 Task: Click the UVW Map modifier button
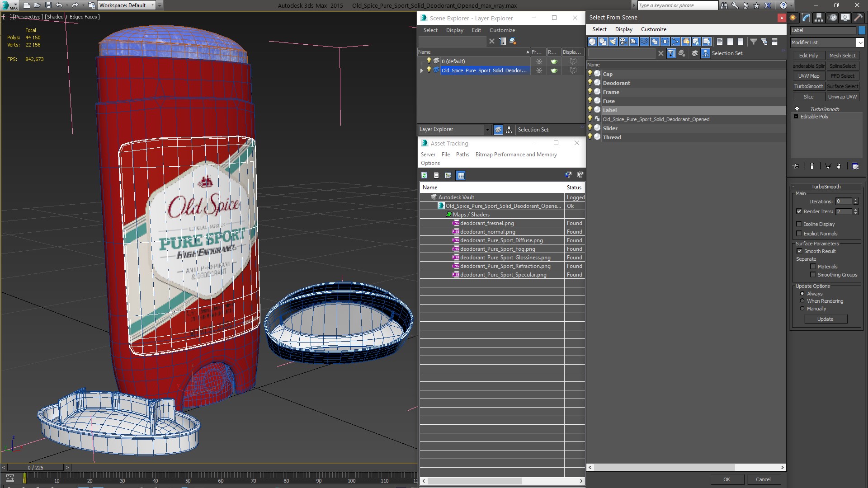point(808,76)
